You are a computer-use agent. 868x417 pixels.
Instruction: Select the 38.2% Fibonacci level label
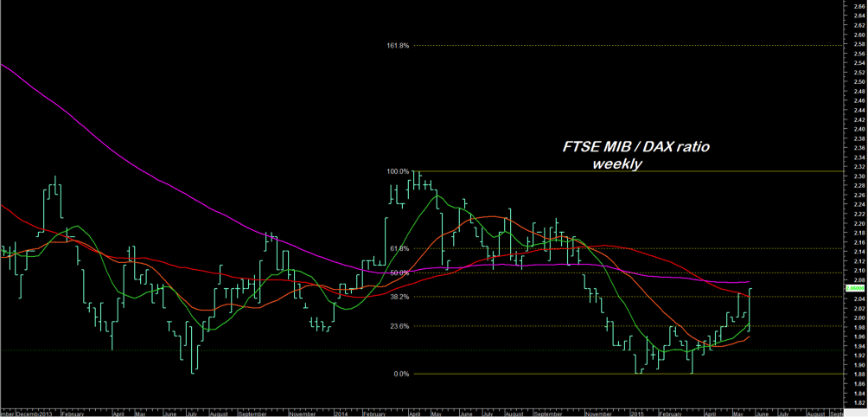pos(399,297)
